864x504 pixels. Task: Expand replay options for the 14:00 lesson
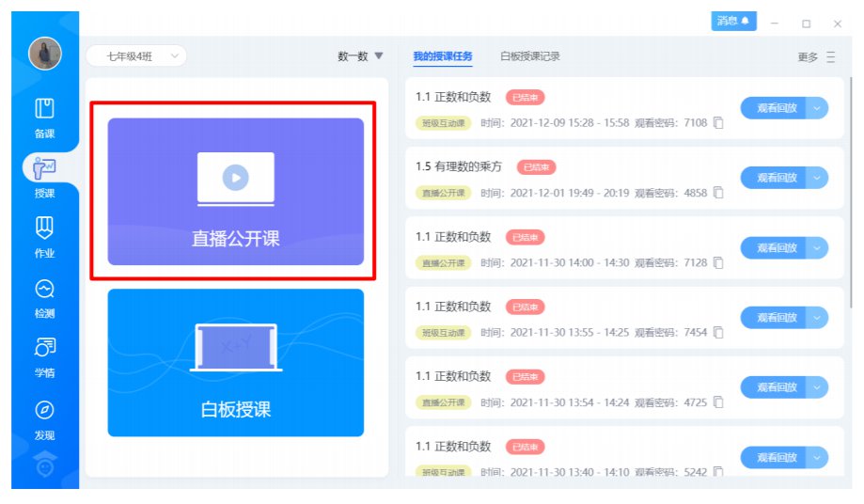click(817, 248)
